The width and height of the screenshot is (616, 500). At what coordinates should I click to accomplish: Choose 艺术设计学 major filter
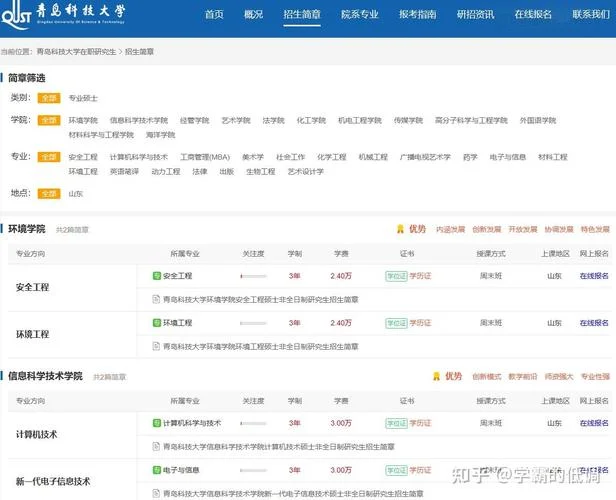(x=306, y=172)
